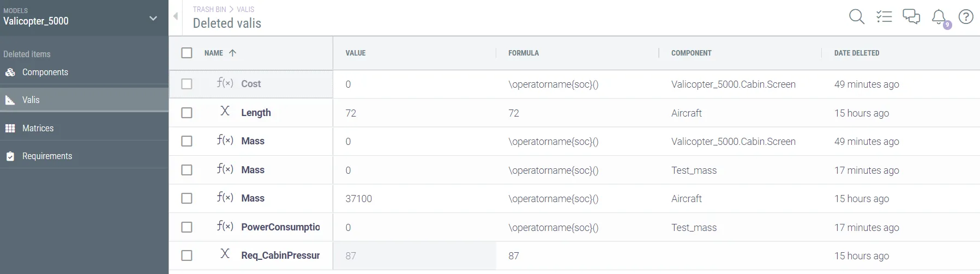Tick the PowerConsumption row checkbox
The width and height of the screenshot is (980, 274).
click(187, 227)
